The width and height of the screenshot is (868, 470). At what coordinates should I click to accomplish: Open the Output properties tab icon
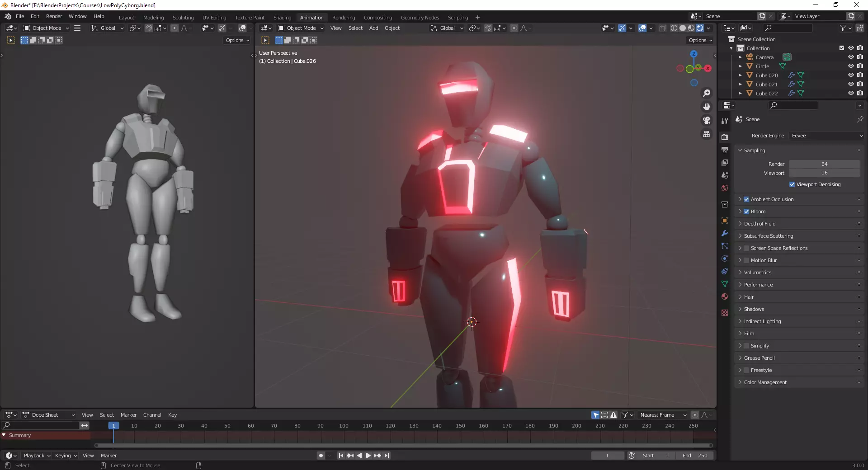[x=725, y=150]
